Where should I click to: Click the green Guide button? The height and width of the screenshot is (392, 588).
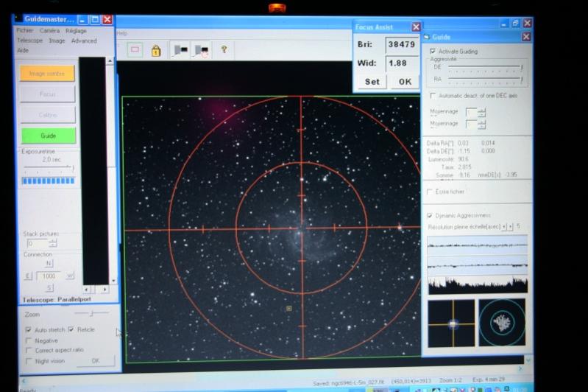click(49, 136)
